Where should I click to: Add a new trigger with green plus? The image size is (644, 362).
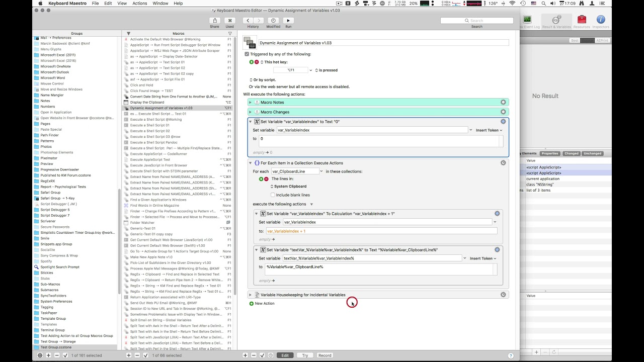pyautogui.click(x=252, y=62)
